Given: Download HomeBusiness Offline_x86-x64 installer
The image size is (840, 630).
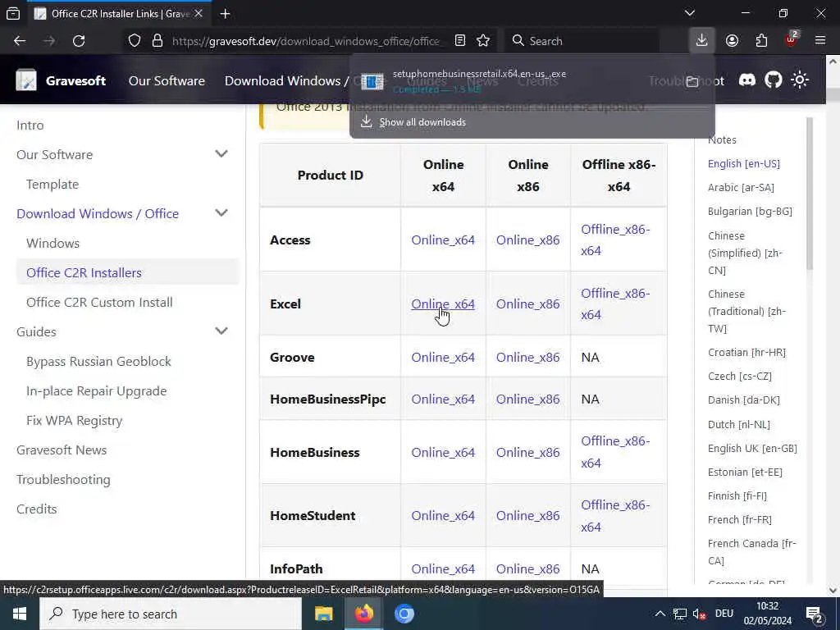Looking at the screenshot, I should pos(615,452).
